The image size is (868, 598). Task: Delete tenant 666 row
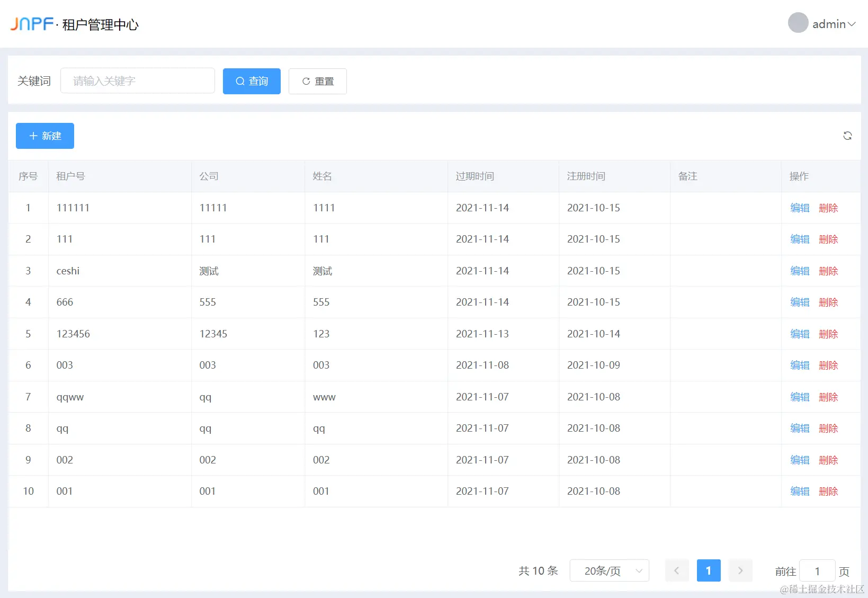(x=828, y=302)
